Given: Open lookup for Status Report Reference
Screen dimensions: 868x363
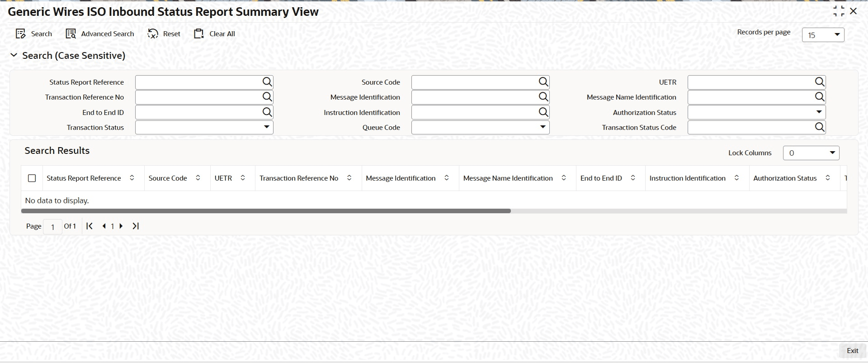Looking at the screenshot, I should pos(267,82).
